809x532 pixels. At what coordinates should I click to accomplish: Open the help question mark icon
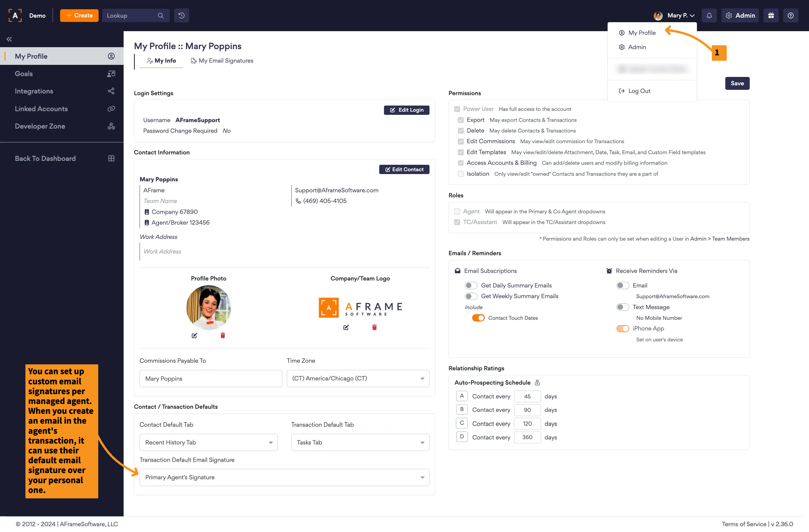(x=791, y=15)
